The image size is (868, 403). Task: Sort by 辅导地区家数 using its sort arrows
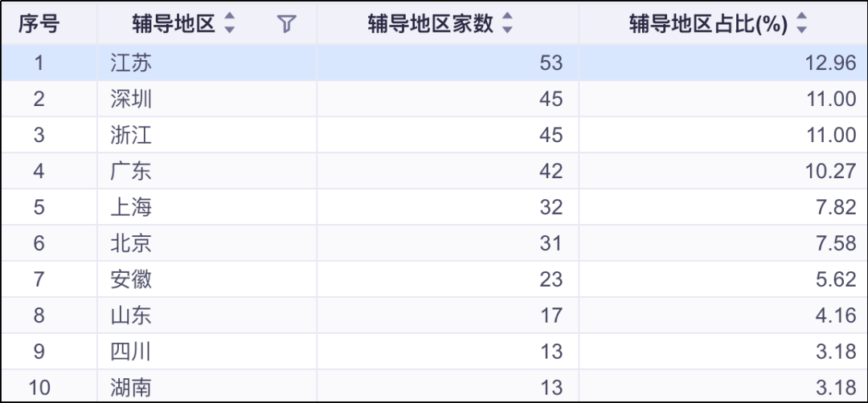pyautogui.click(x=507, y=25)
